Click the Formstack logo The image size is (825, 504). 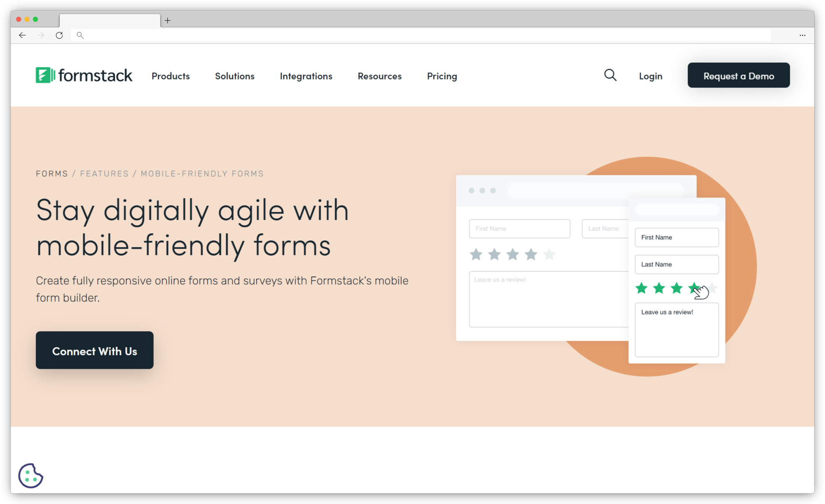coord(83,75)
